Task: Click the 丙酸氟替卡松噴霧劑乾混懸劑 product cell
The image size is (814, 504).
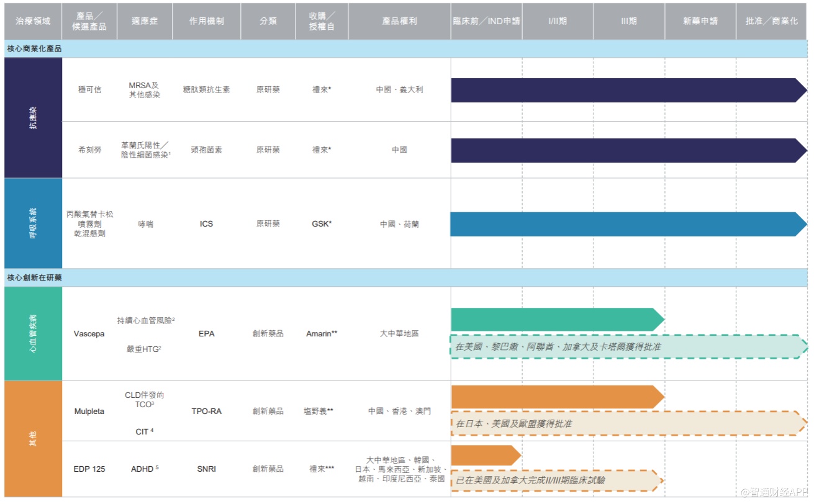Action: [x=90, y=223]
